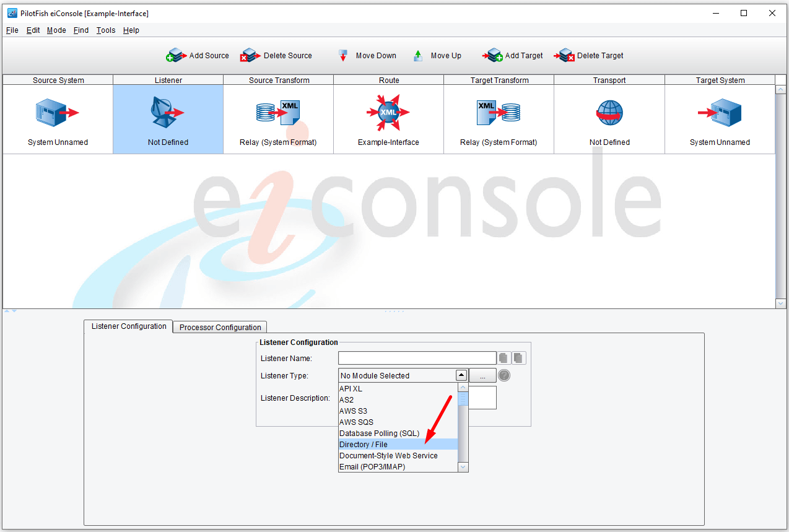The height and width of the screenshot is (532, 789).
Task: Select the Transport globe icon
Action: pos(609,113)
